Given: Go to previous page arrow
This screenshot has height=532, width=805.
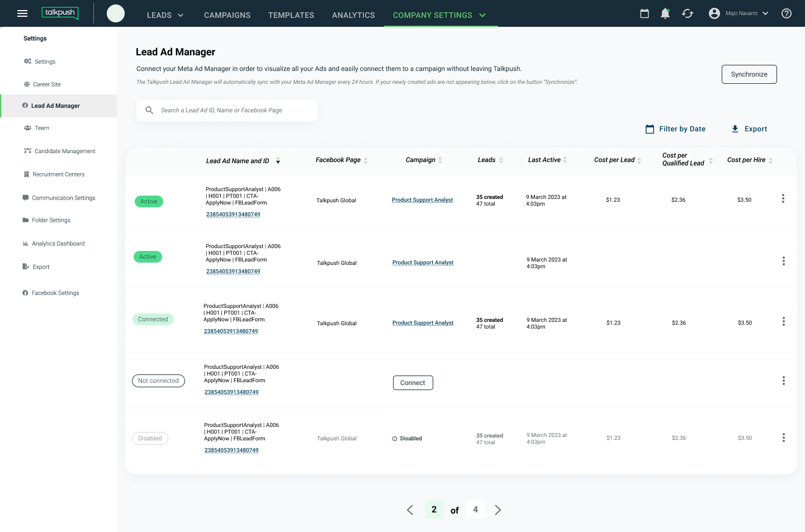Looking at the screenshot, I should point(410,510).
